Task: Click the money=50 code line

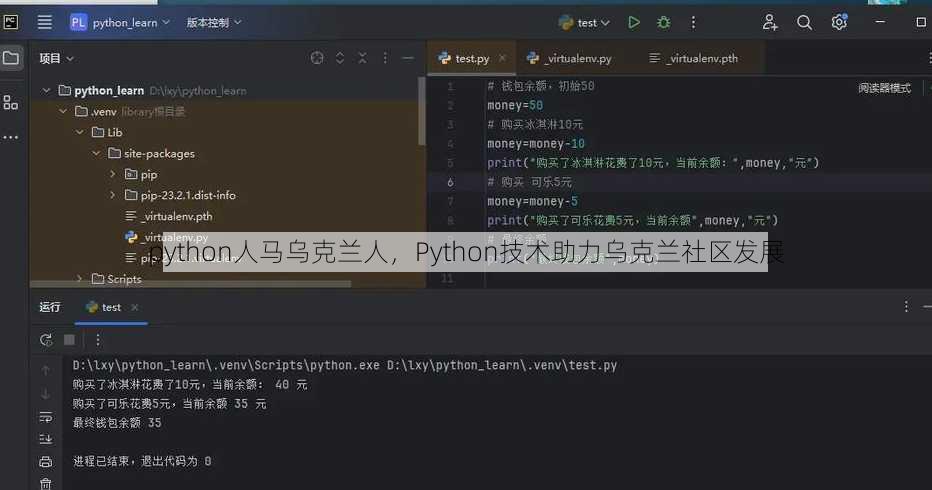Action: point(515,105)
